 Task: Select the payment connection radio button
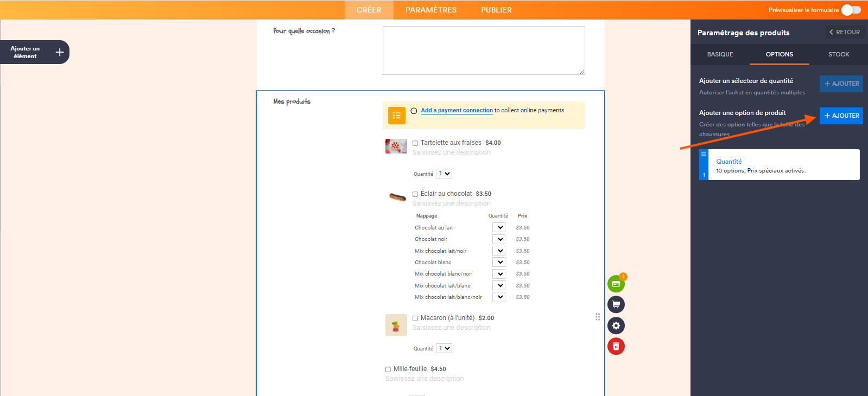(x=414, y=111)
